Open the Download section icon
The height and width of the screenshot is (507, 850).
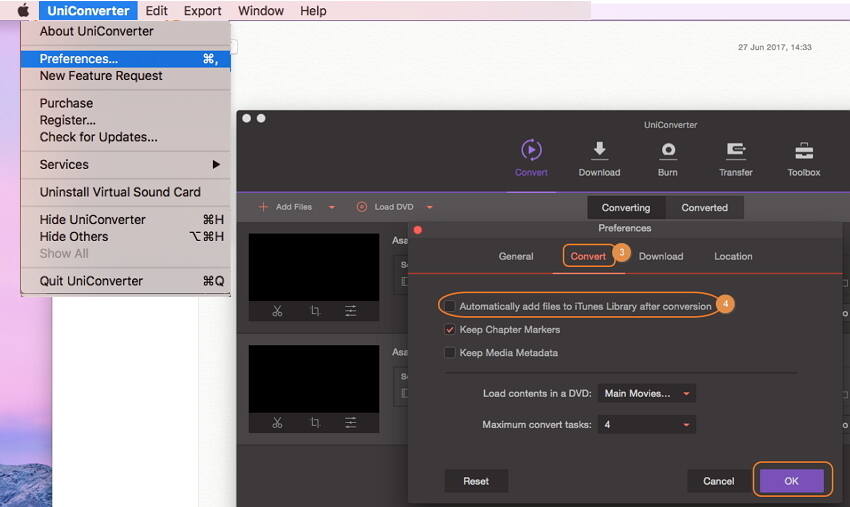pyautogui.click(x=599, y=150)
